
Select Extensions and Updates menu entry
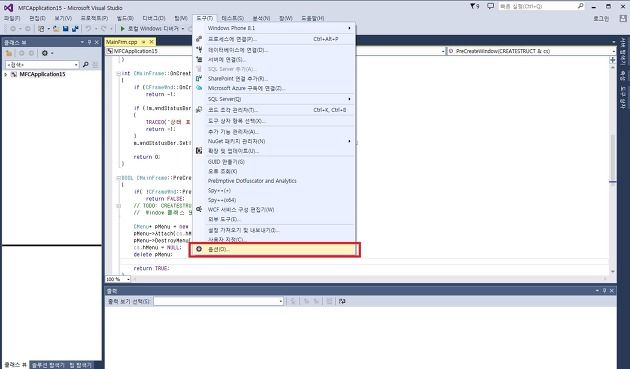[274, 151]
